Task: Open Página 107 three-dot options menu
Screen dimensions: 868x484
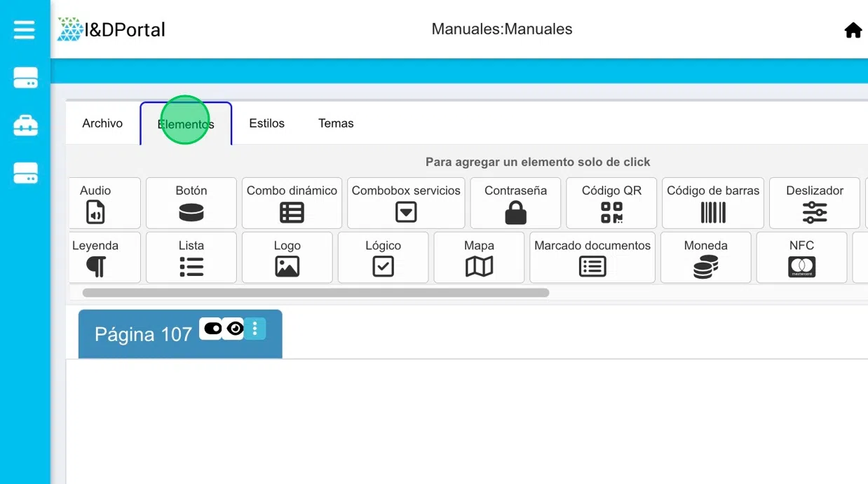Action: [255, 329]
